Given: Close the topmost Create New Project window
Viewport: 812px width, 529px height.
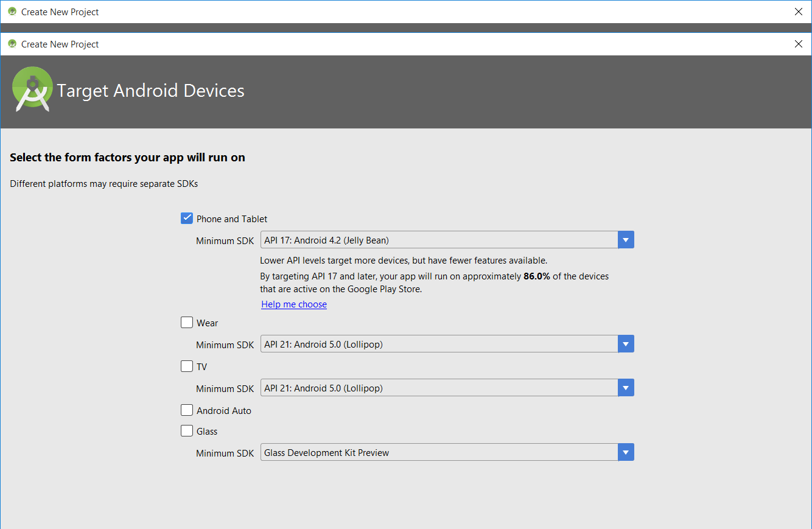Looking at the screenshot, I should pos(798,12).
